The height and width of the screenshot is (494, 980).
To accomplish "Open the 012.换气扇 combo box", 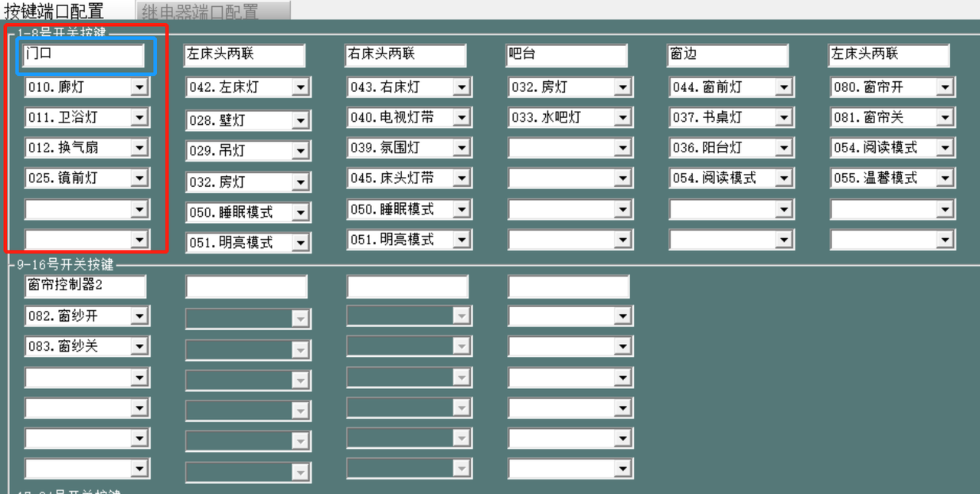I will (139, 148).
